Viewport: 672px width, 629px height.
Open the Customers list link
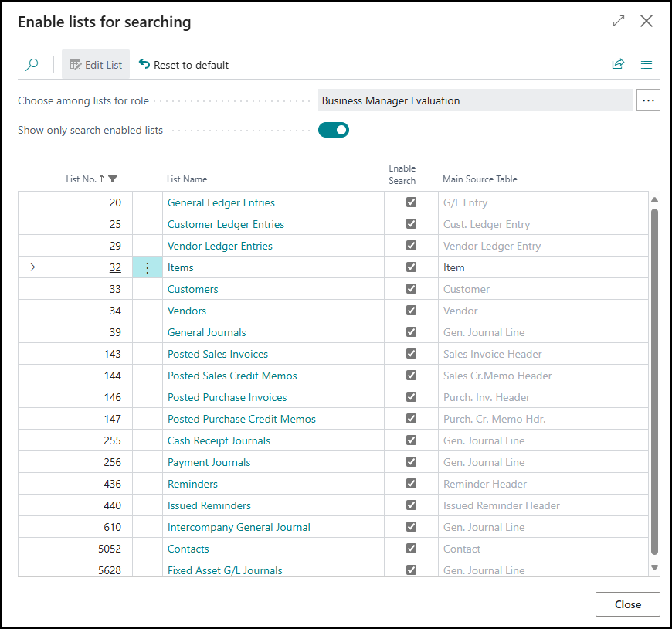[x=192, y=289]
